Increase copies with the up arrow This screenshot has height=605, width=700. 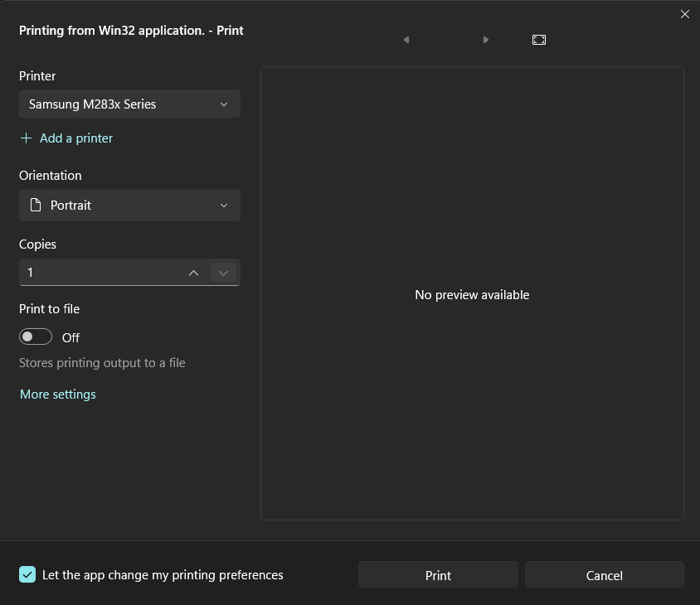(193, 273)
